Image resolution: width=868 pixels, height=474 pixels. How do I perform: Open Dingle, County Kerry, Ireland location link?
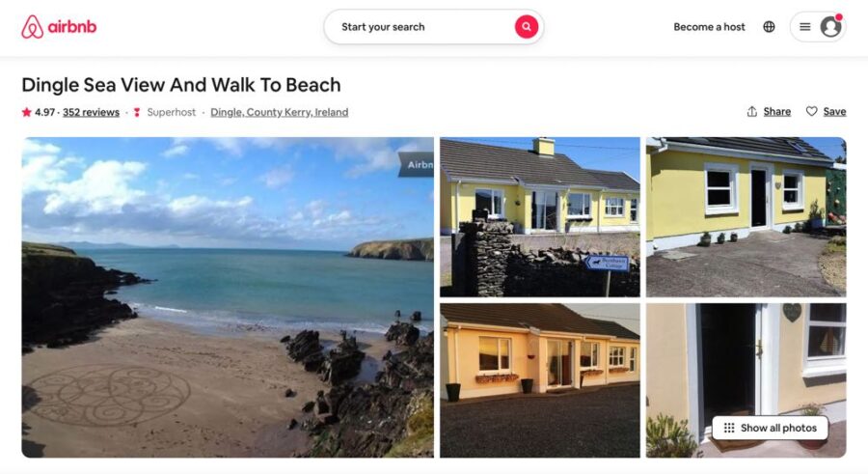(279, 112)
